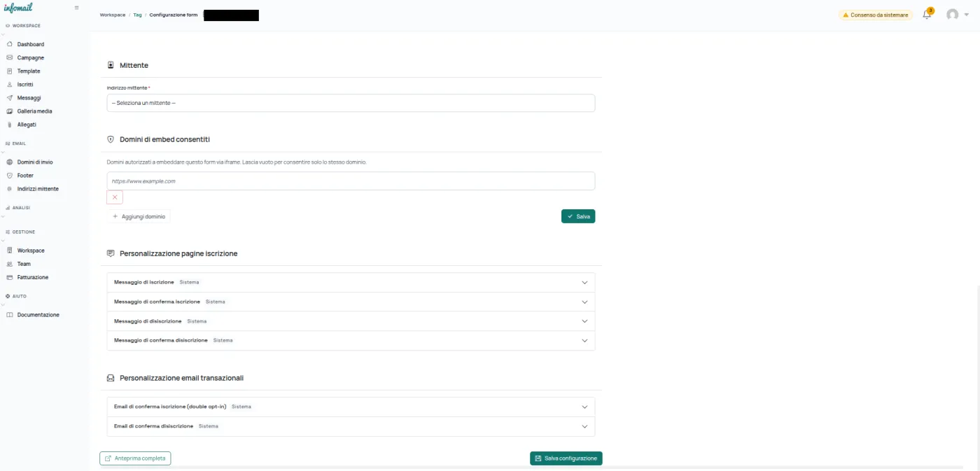
Task: Click the Consenso da sistemare warning badge
Action: pyautogui.click(x=876, y=15)
